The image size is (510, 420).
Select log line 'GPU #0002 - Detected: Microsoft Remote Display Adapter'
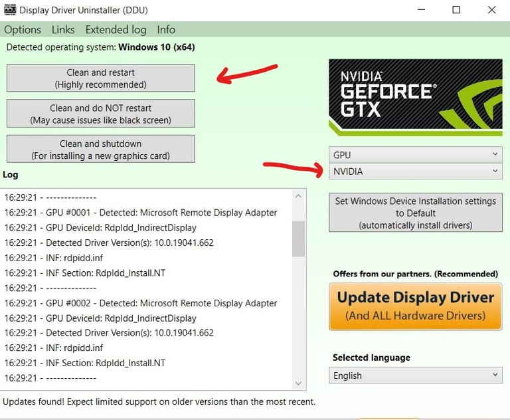(141, 303)
